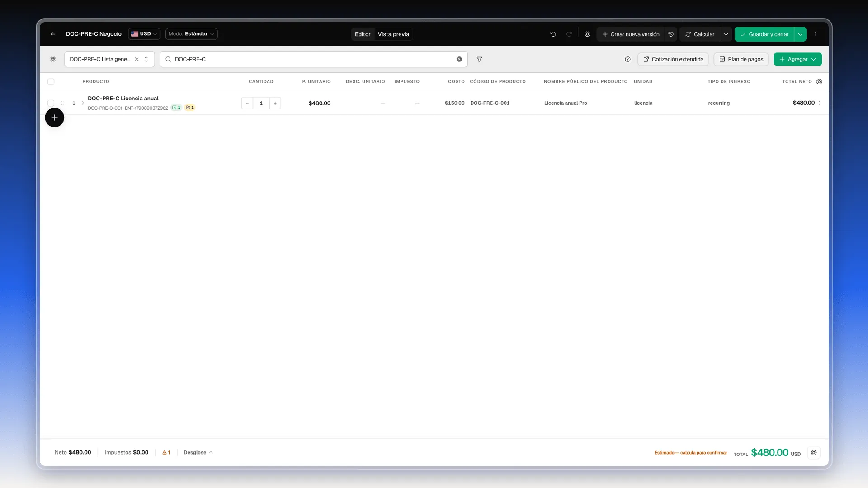Click the yellow badge on Licencia anual
Image resolution: width=868 pixels, height=488 pixels.
pyautogui.click(x=190, y=108)
